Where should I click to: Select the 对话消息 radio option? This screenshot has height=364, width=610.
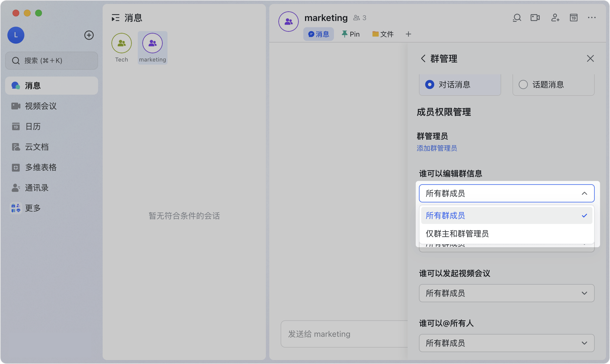point(460,84)
